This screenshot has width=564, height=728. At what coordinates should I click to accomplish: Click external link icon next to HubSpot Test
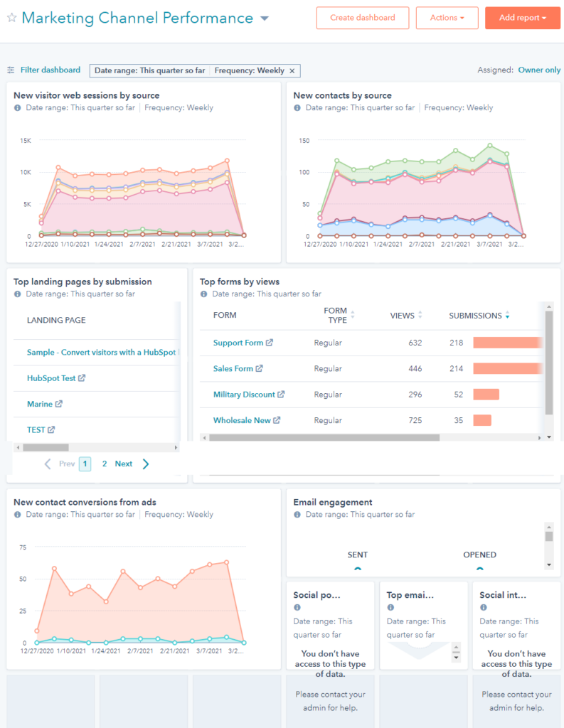[x=82, y=378]
